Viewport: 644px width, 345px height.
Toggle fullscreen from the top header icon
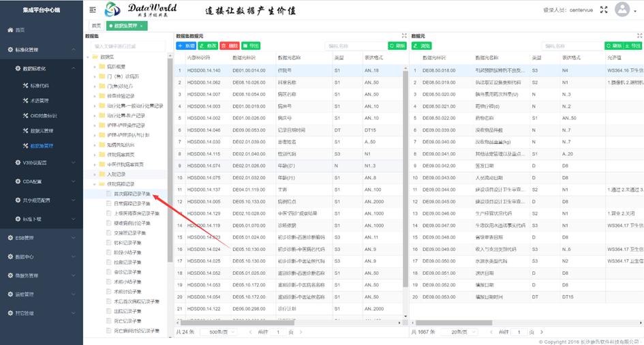click(x=604, y=10)
